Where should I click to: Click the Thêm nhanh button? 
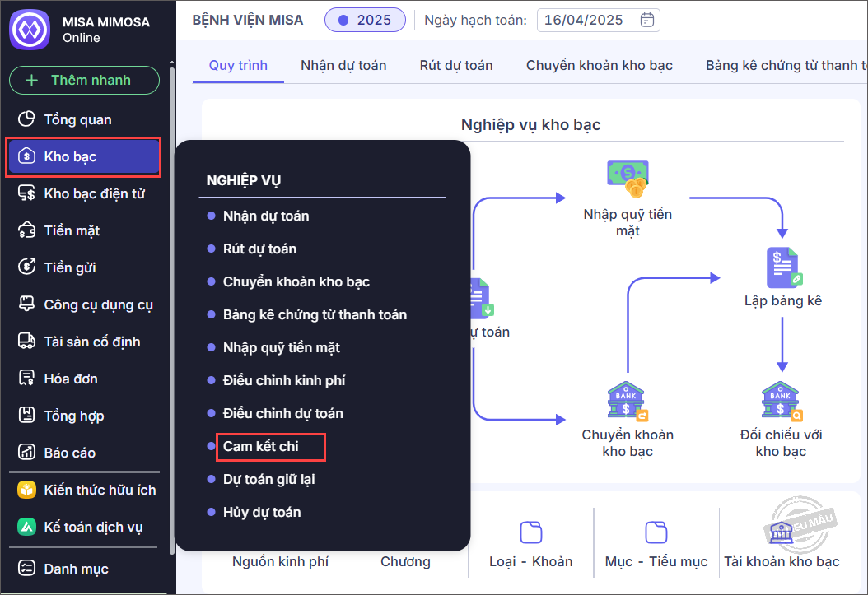[84, 80]
